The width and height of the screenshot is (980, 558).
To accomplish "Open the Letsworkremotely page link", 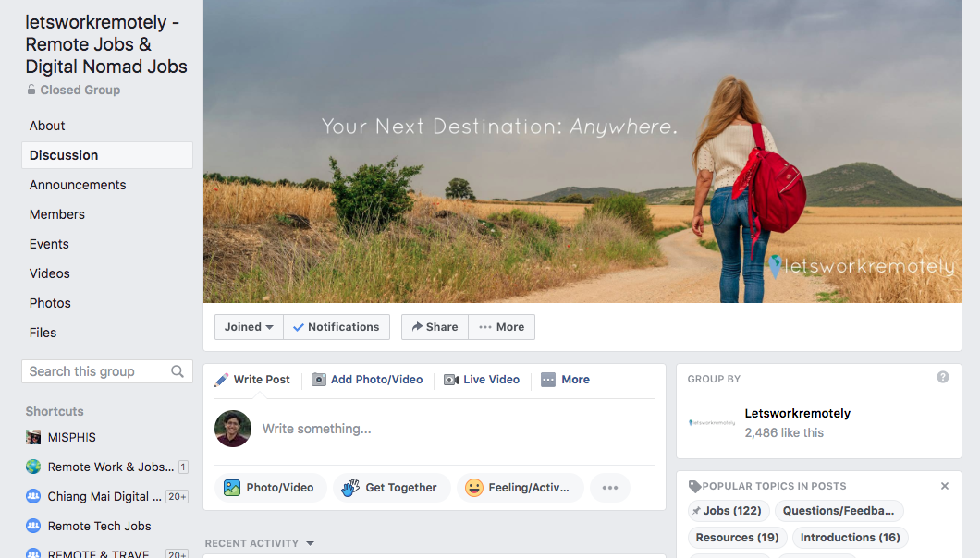I will [x=797, y=414].
